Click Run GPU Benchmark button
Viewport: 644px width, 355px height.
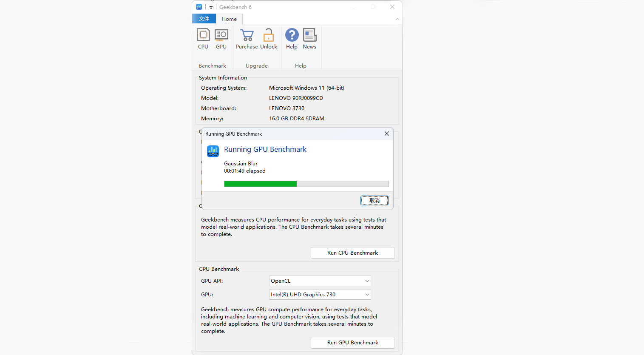[353, 343]
